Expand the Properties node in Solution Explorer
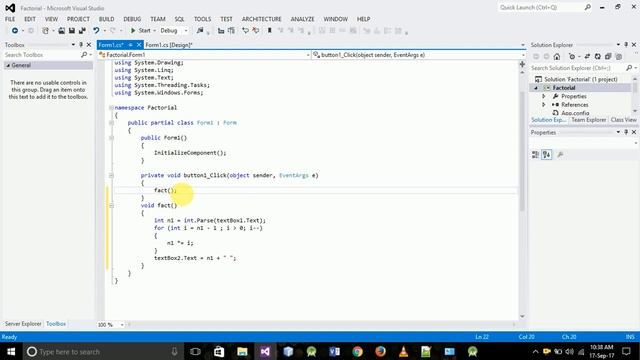This screenshot has height=360, width=640. tap(544, 96)
